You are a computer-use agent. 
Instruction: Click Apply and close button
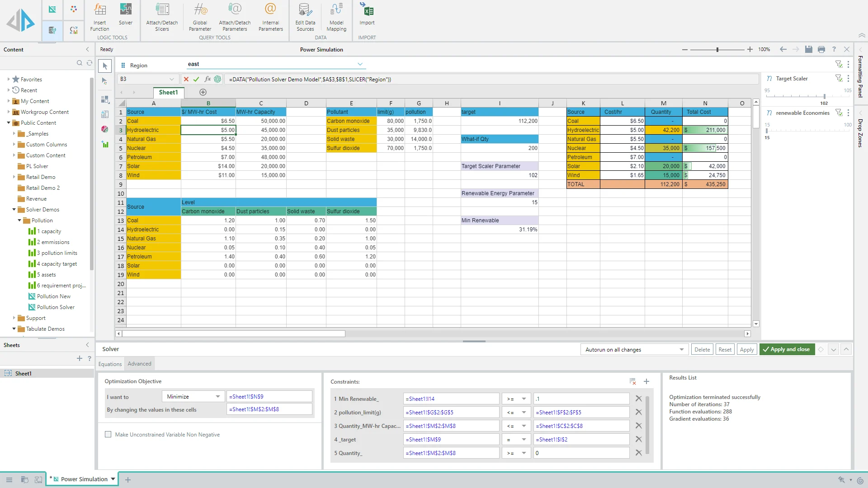coord(786,349)
